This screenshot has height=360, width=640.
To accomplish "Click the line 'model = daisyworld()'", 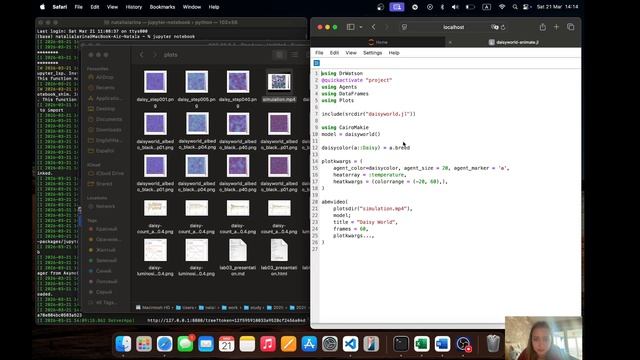I will 351,134.
